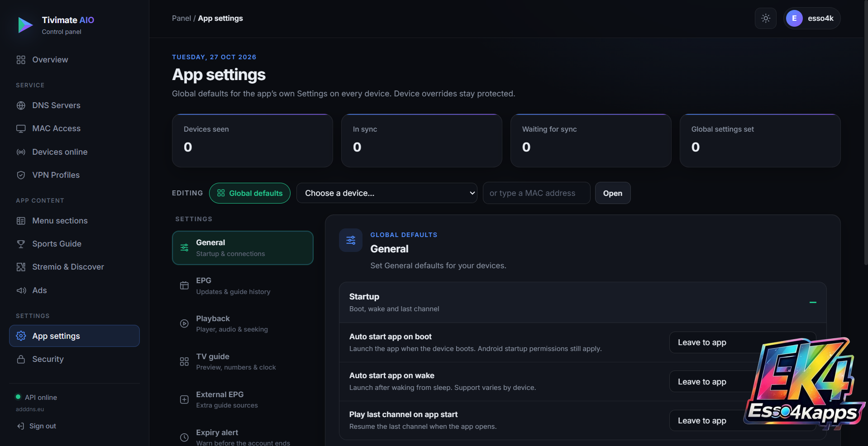Image resolution: width=868 pixels, height=446 pixels.
Task: Click the DNS Servers globe icon
Action: (x=21, y=105)
